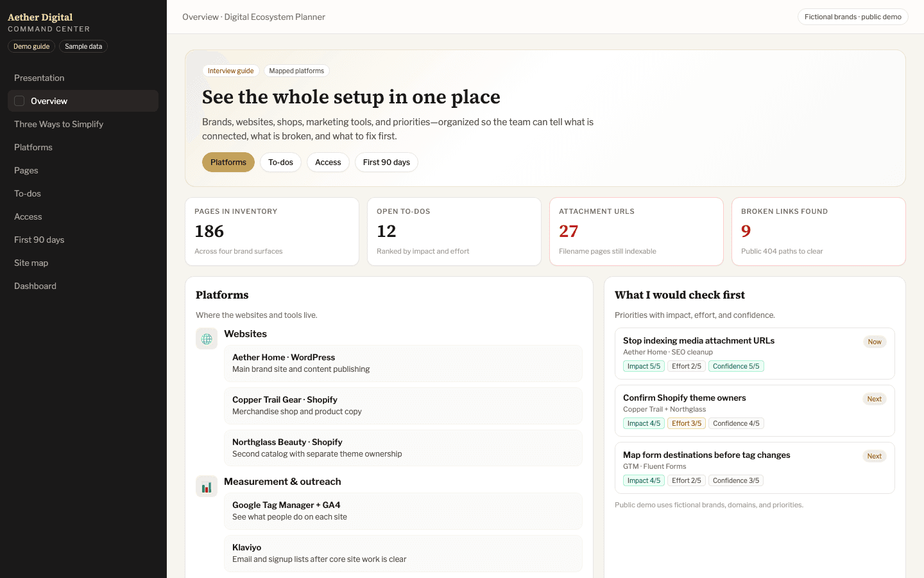
Task: Select Northglass Beauty · Shopify row
Action: [403, 448]
